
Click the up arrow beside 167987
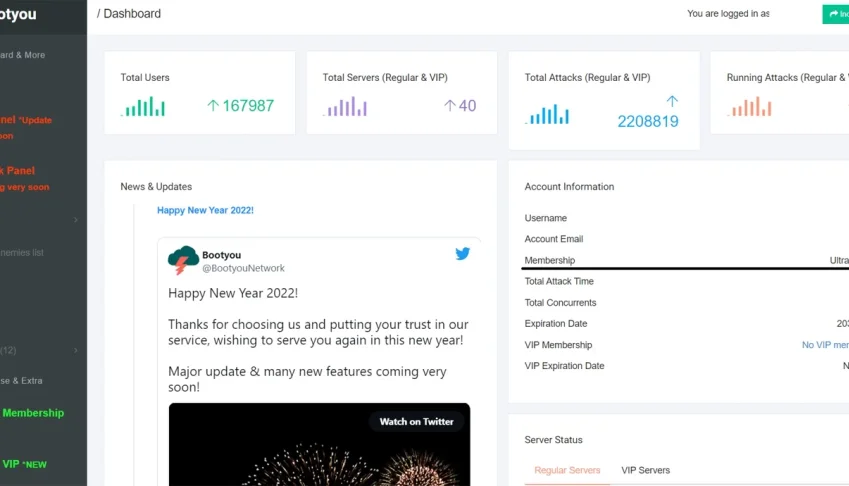tap(213, 106)
